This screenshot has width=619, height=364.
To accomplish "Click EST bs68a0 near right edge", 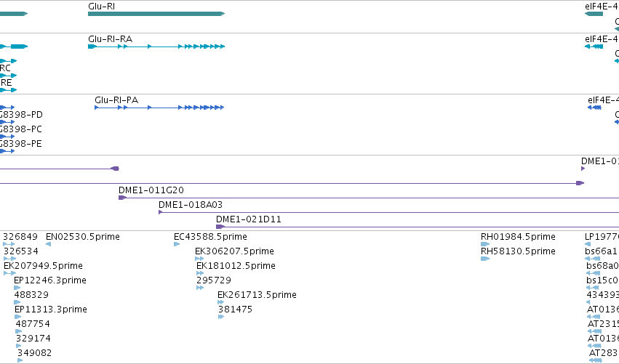I will click(594, 273).
